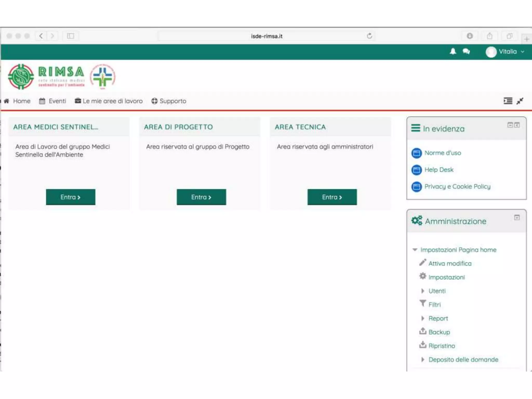Open Le mie aree di lavoro menu

point(109,101)
